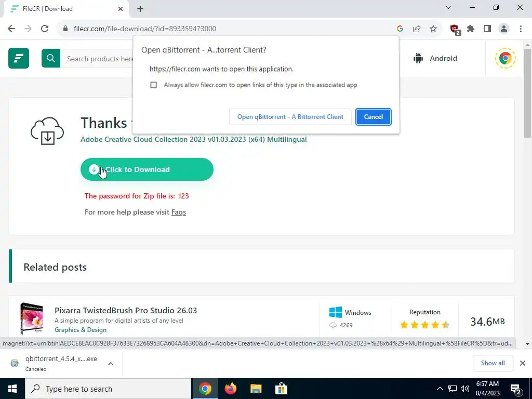Viewport: 532px width, 399px height.
Task: Open the tab search chevron
Action: click(448, 7)
